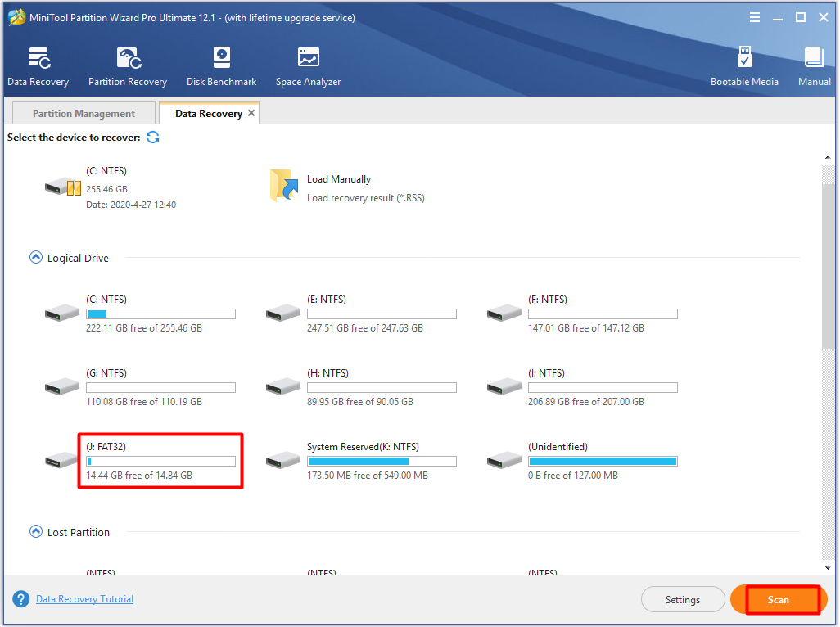The width and height of the screenshot is (840, 627).
Task: Click the C: drive usage bar
Action: pos(160,313)
